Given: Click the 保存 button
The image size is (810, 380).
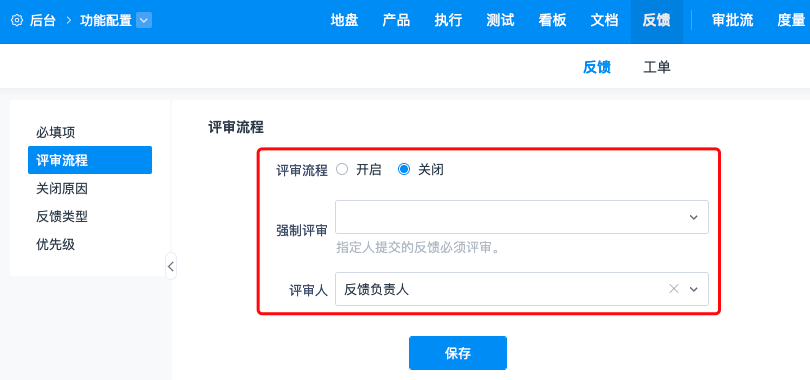Looking at the screenshot, I should click(458, 353).
